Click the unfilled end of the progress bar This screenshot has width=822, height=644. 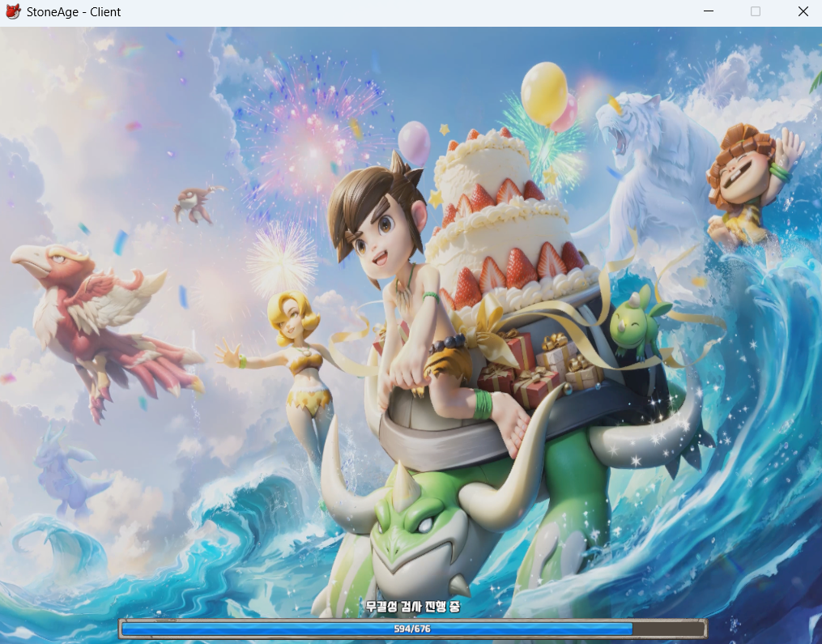coord(668,629)
